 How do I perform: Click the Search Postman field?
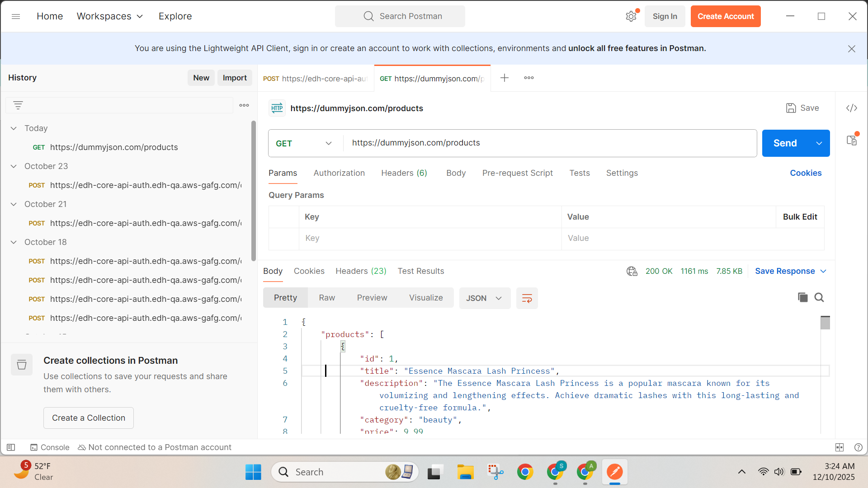[x=400, y=16]
